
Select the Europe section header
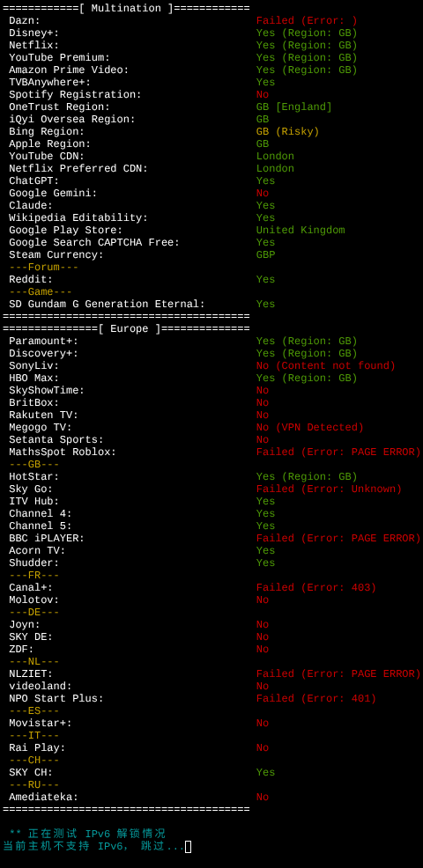pos(126,329)
